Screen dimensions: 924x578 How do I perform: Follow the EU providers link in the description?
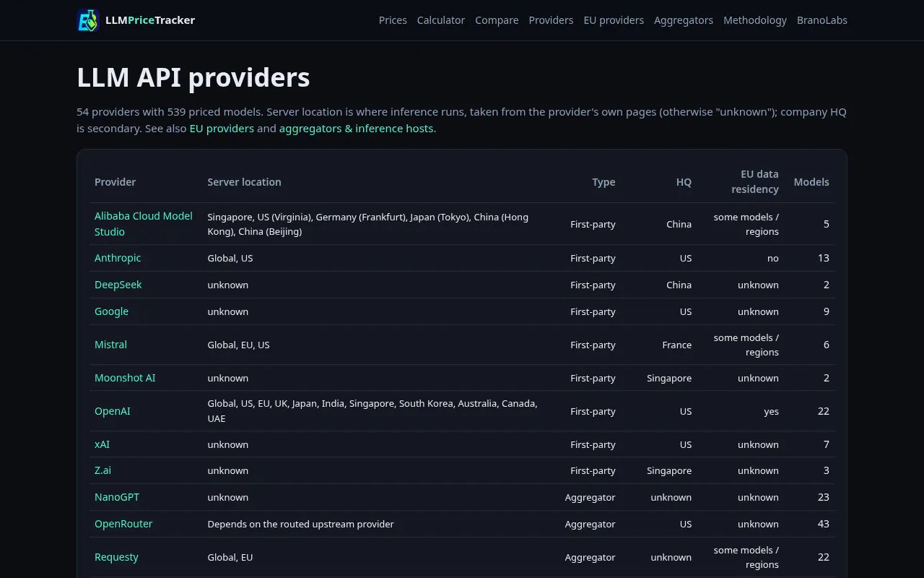(x=222, y=129)
